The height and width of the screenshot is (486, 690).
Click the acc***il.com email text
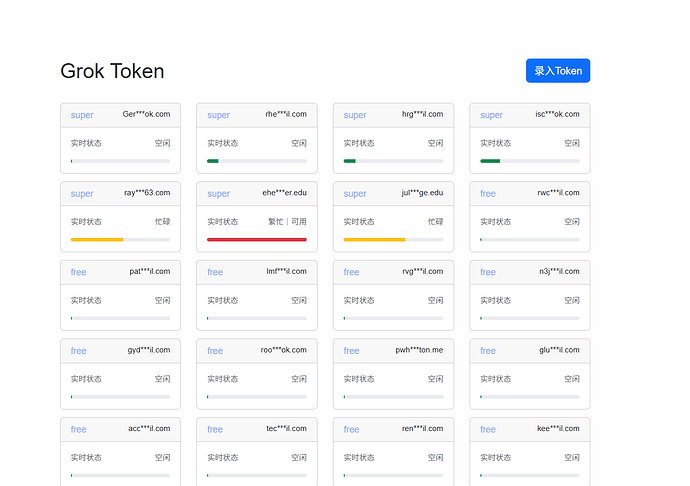[149, 428]
